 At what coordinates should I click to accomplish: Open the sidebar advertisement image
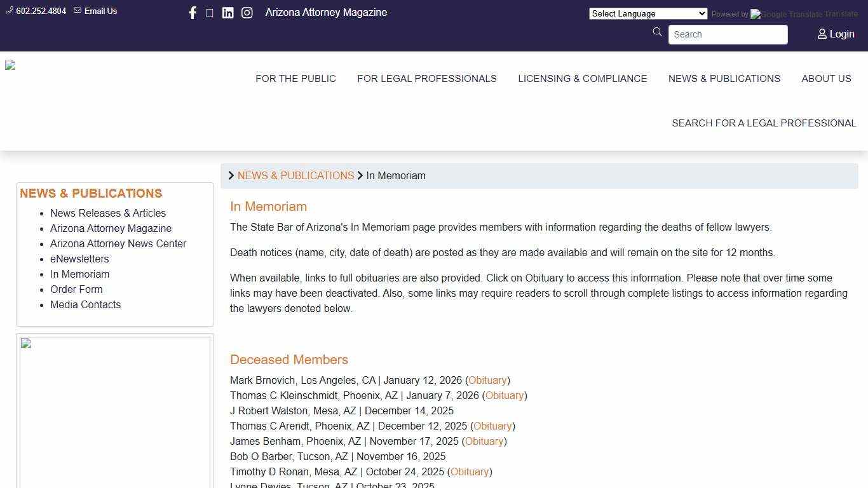point(115,413)
